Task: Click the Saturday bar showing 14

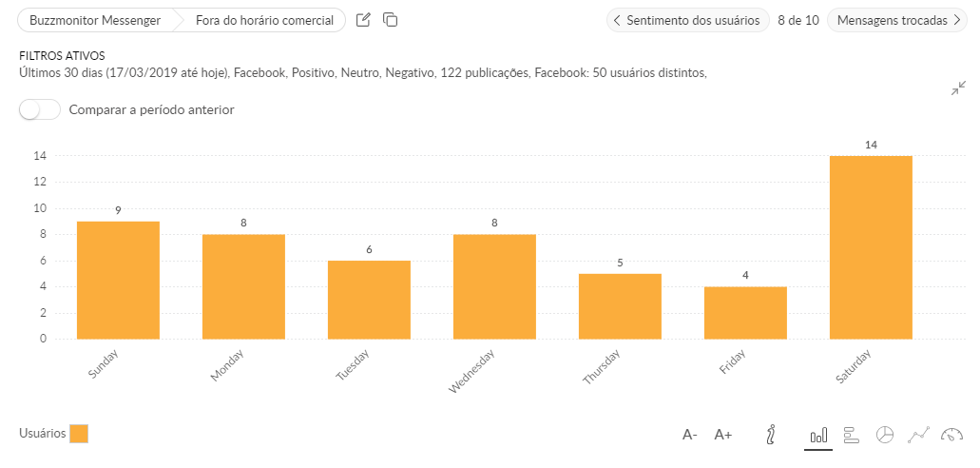Action: 871,247
